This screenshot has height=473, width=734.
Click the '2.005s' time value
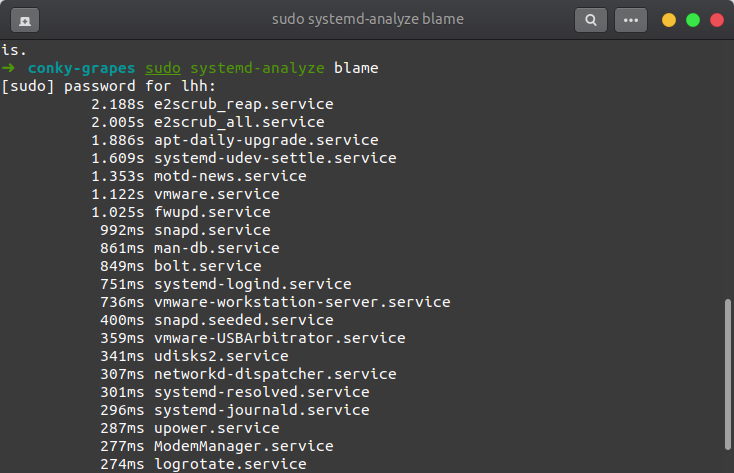coord(117,122)
